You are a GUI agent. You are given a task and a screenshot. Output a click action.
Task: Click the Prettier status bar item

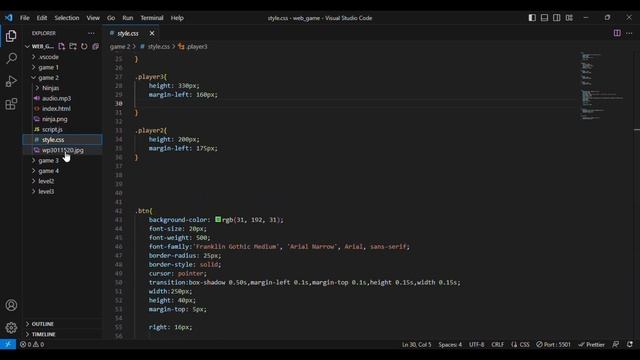click(591, 344)
